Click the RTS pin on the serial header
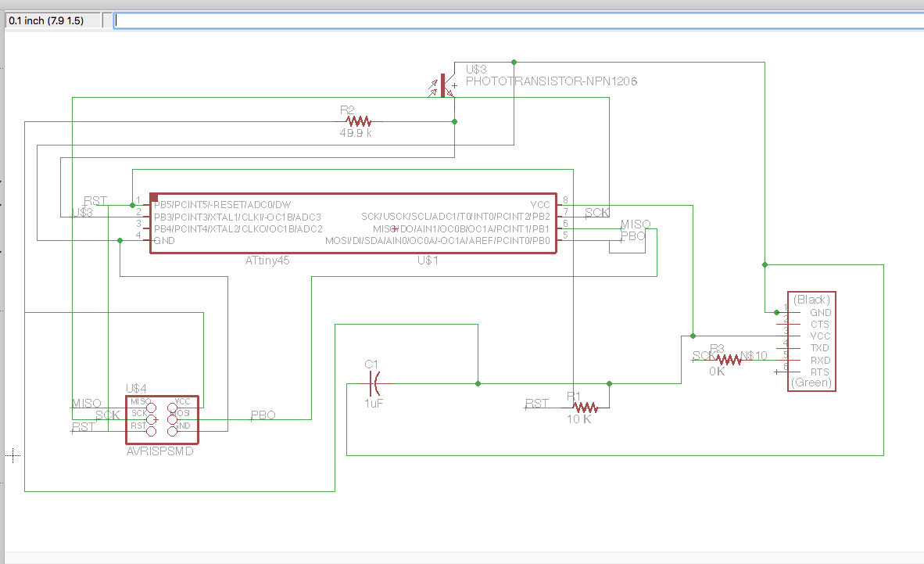 pyautogui.click(x=820, y=372)
